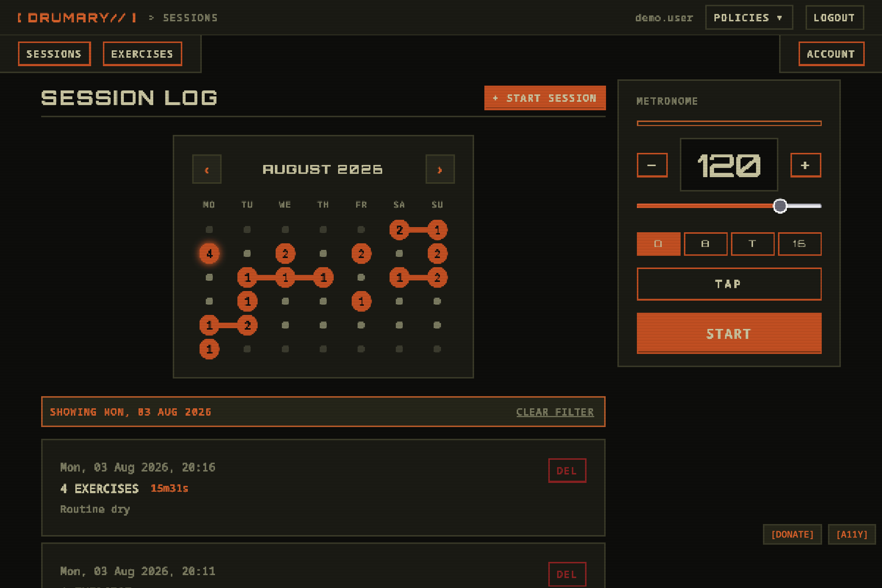The image size is (882, 588).
Task: Click the metronome tempo slider handle
Action: point(780,205)
